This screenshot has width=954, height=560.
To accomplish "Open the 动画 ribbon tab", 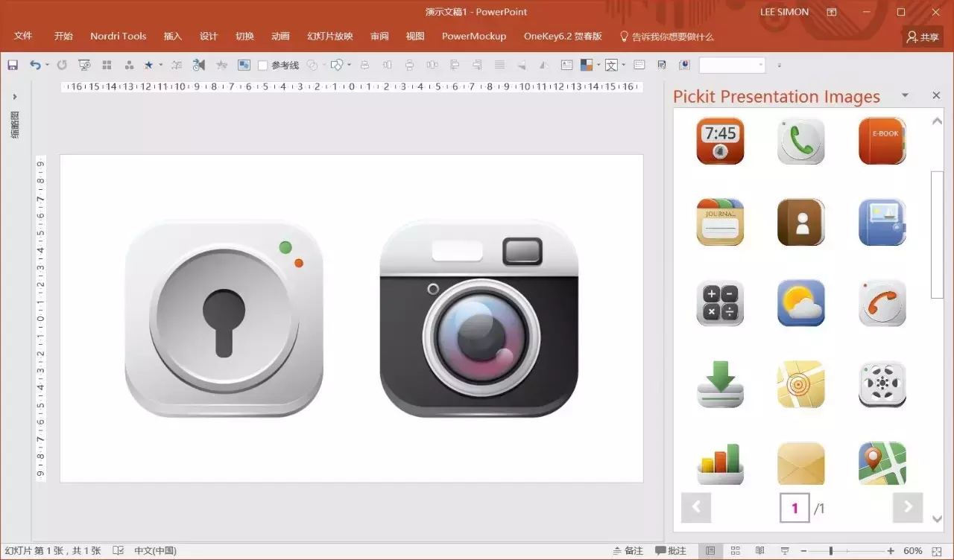I will coord(280,36).
